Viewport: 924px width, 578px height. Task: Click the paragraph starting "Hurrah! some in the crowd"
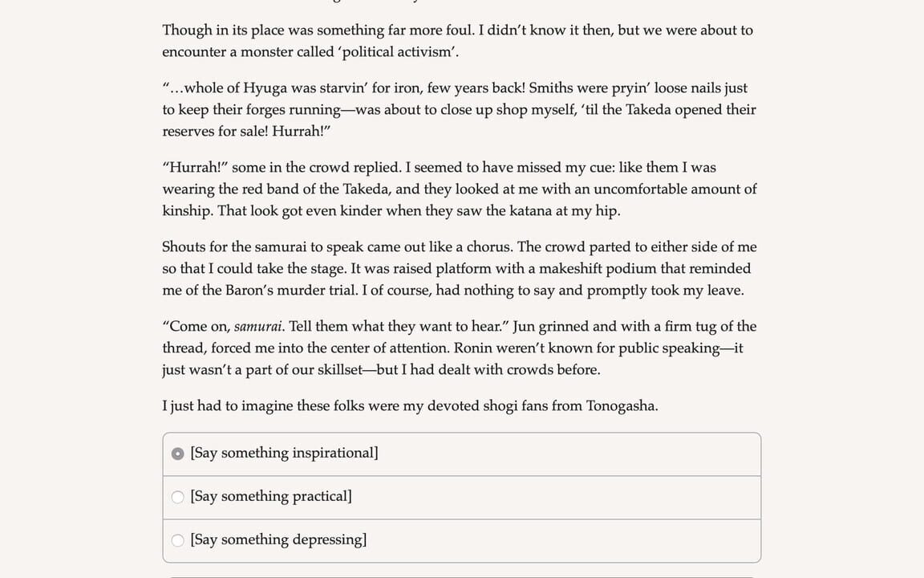460,189
